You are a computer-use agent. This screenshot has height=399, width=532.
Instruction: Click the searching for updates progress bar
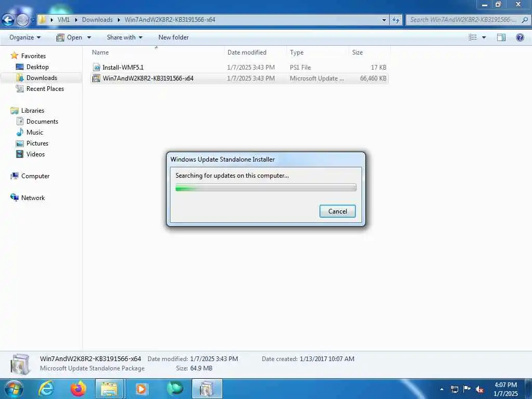tap(265, 187)
